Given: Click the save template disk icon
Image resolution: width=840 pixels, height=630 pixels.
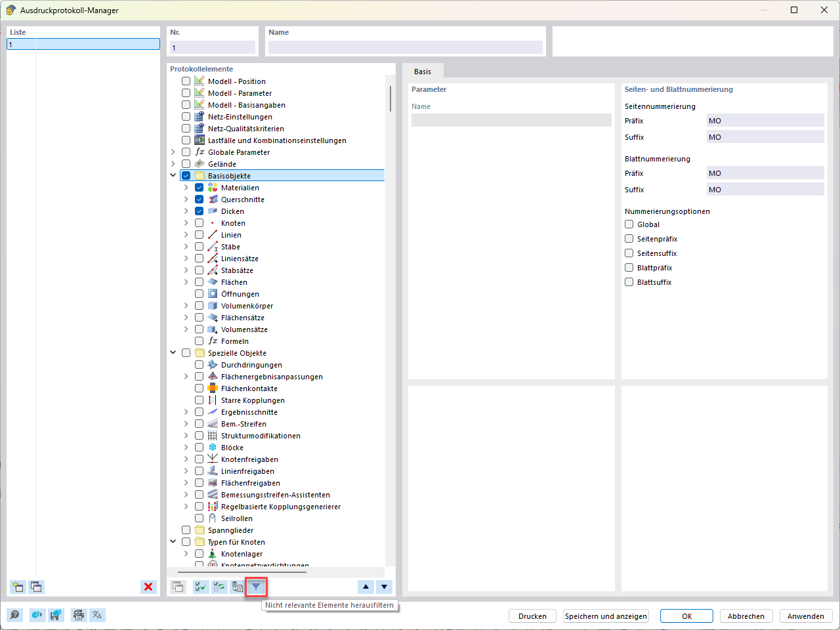Looking at the screenshot, I should pyautogui.click(x=56, y=615).
